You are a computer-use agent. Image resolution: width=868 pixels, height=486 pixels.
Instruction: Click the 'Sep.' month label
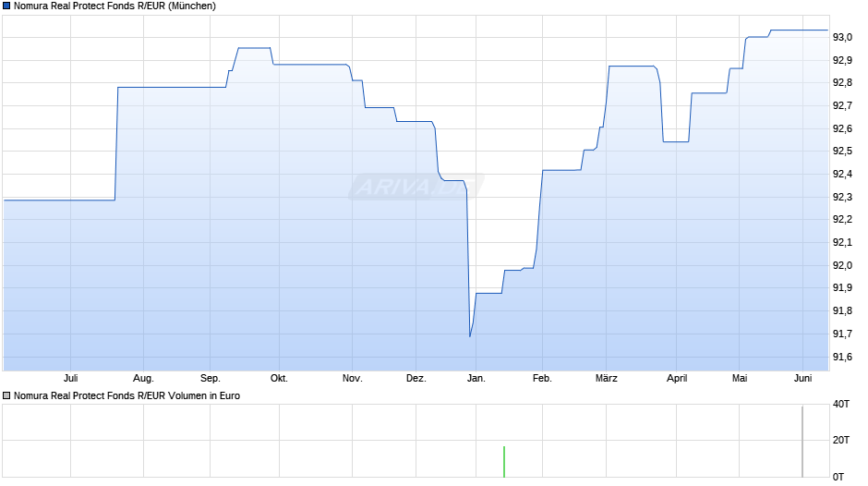pos(211,379)
